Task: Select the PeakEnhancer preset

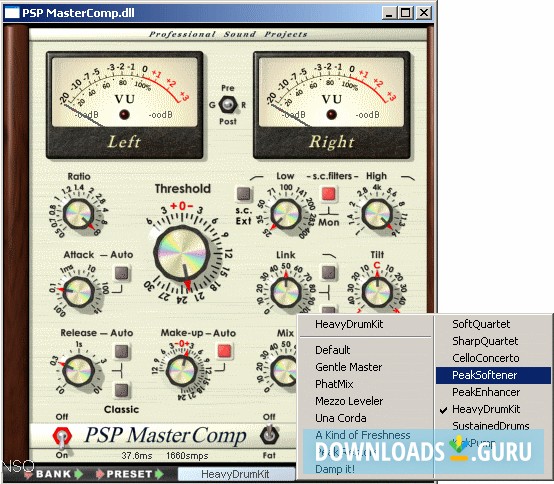Action: point(493,392)
